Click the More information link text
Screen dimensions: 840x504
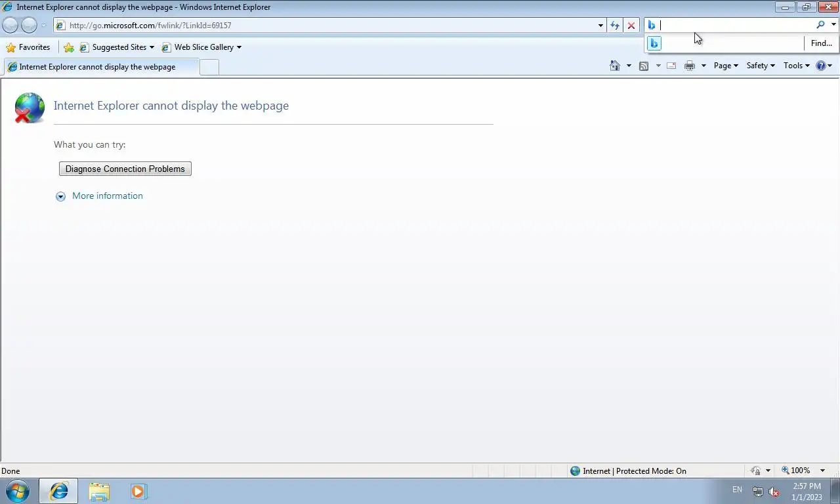(108, 196)
